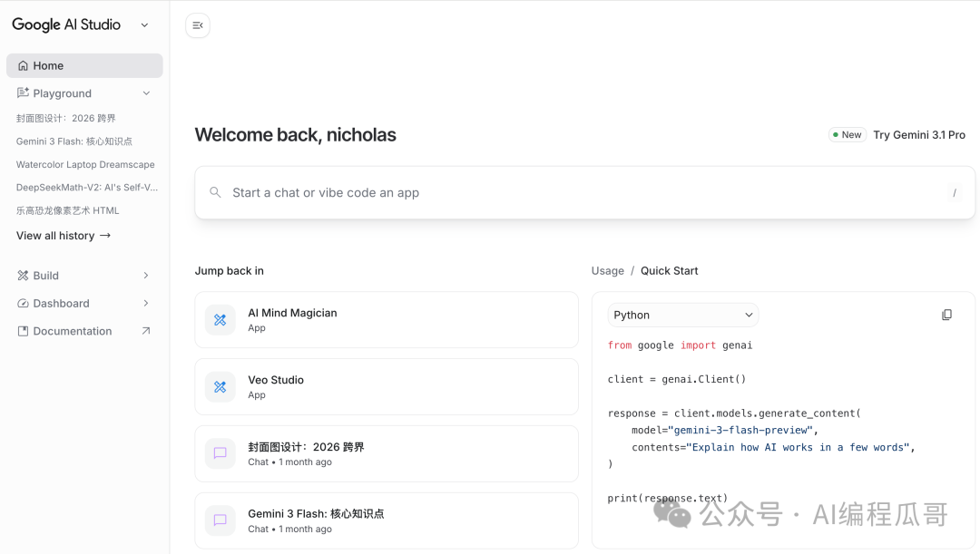Click the gemini-3-flash-preview model string in code
This screenshot has width=980, height=554.
click(x=740, y=430)
